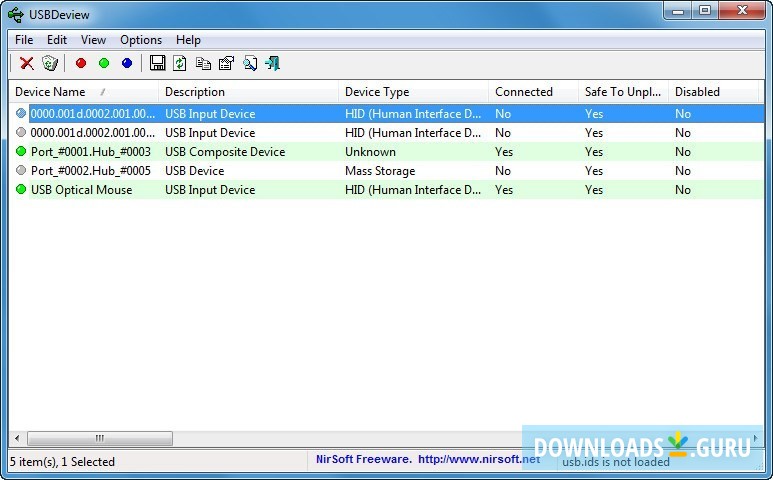Click the Unknown device type cell
Screen dimensions: 773x480
(x=370, y=152)
